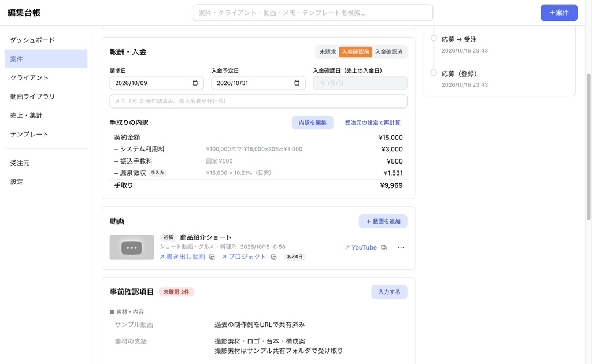The height and width of the screenshot is (364, 592).
Task: Open calendar picker icon in 請求日 field
Action: (x=195, y=83)
